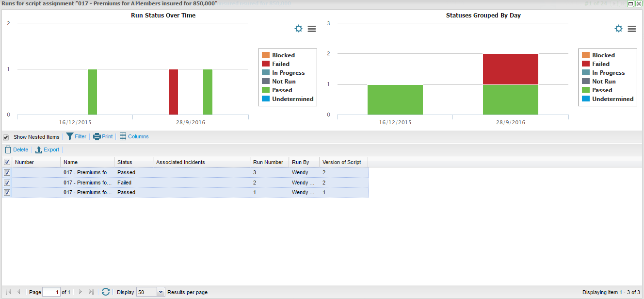644x299 pixels.
Task: Click the refresh icon in paging bar
Action: (106, 292)
